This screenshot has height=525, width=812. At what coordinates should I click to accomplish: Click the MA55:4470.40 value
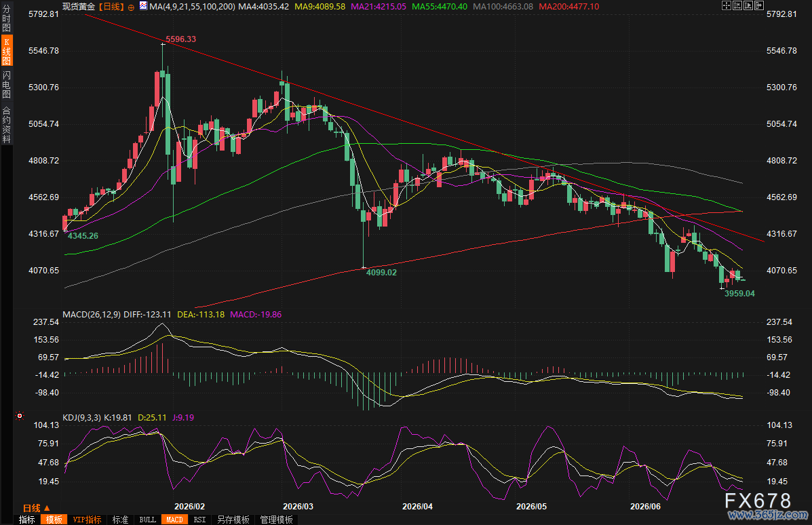440,7
